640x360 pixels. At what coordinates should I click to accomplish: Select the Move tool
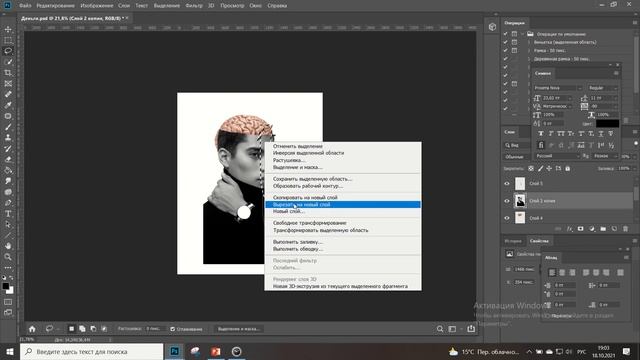click(8, 29)
